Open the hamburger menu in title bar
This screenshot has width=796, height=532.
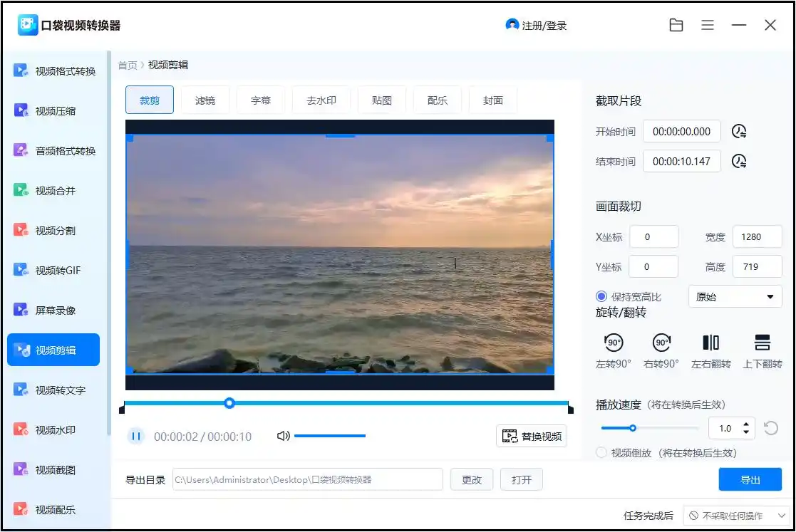click(x=708, y=26)
